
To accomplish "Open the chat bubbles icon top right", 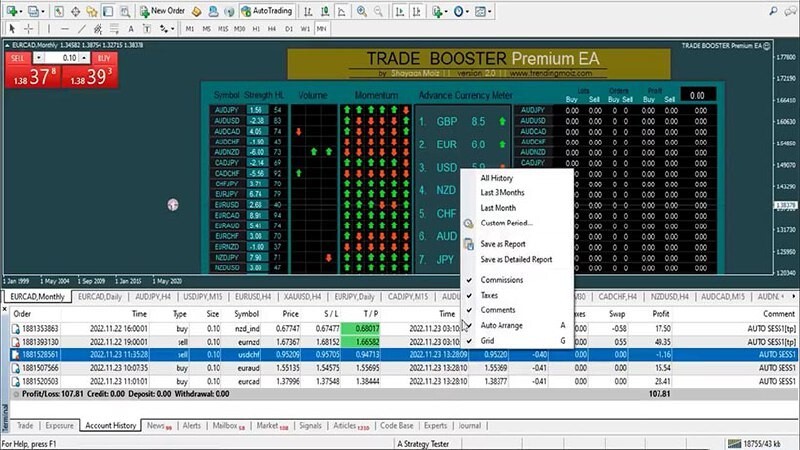I will click(791, 11).
